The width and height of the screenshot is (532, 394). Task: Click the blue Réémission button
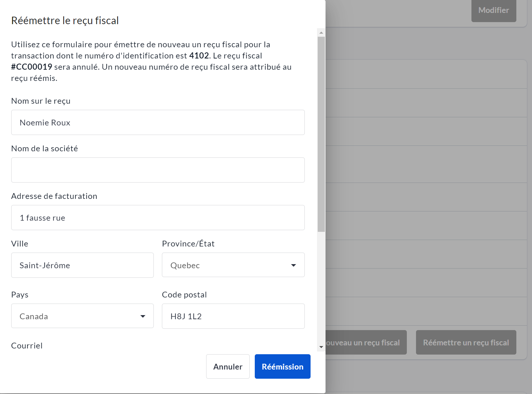(x=282, y=366)
